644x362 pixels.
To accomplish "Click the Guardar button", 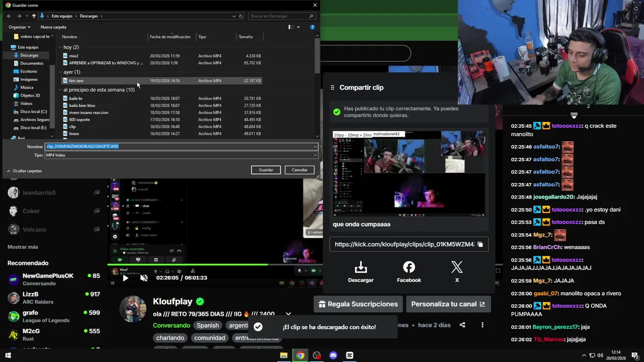I will pyautogui.click(x=266, y=170).
